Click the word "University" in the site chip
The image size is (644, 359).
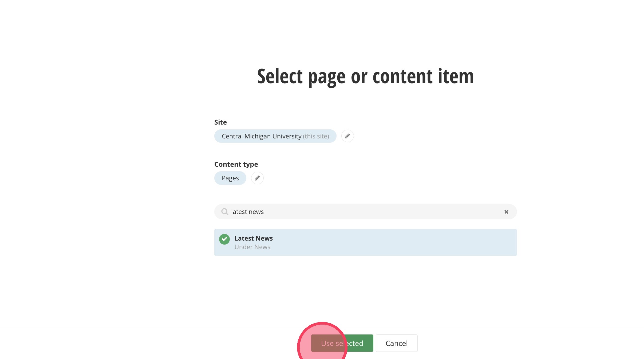coord(287,136)
